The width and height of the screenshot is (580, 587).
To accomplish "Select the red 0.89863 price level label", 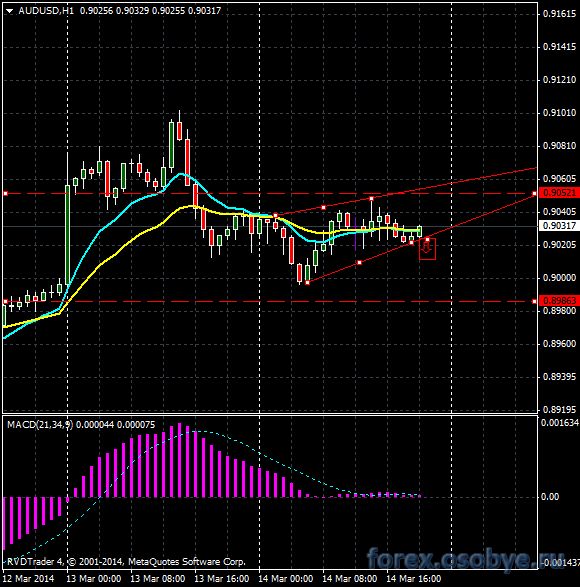I will point(559,301).
